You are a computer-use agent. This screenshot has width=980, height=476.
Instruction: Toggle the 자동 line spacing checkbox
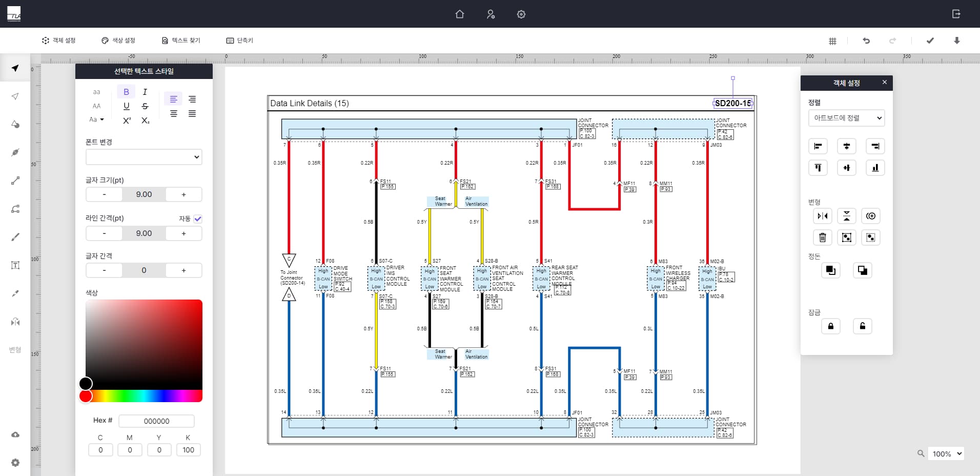[198, 219]
